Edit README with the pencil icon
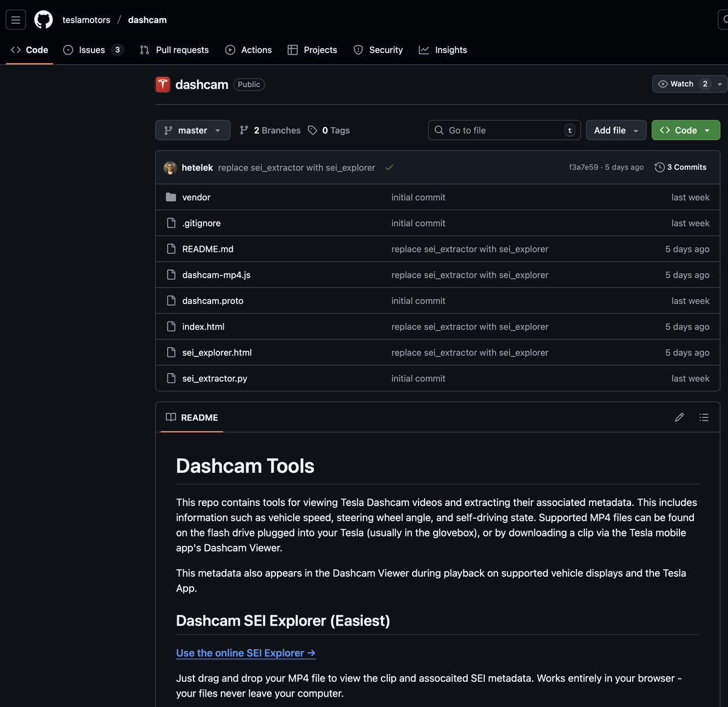This screenshot has height=707, width=728. [x=679, y=418]
